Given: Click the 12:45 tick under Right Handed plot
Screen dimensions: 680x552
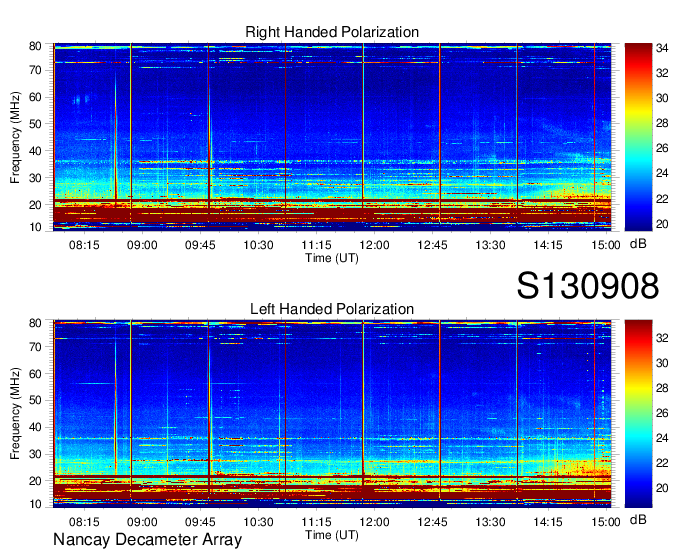Looking at the screenshot, I should point(432,245).
